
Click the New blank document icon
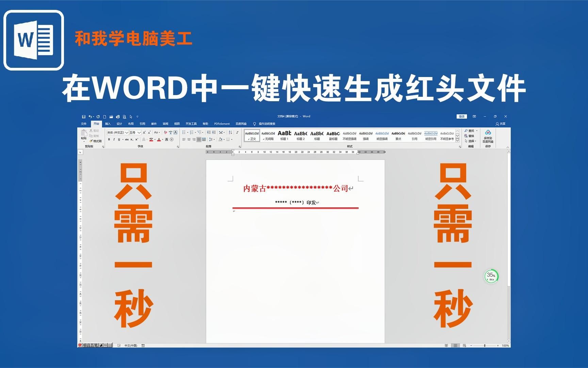point(104,117)
